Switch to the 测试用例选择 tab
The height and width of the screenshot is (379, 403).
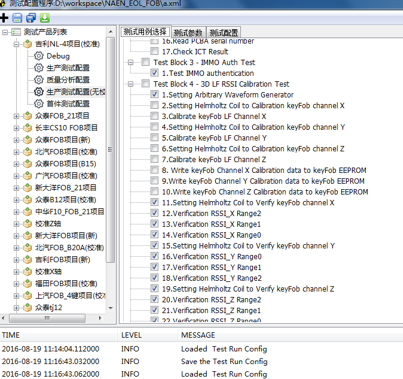point(145,32)
